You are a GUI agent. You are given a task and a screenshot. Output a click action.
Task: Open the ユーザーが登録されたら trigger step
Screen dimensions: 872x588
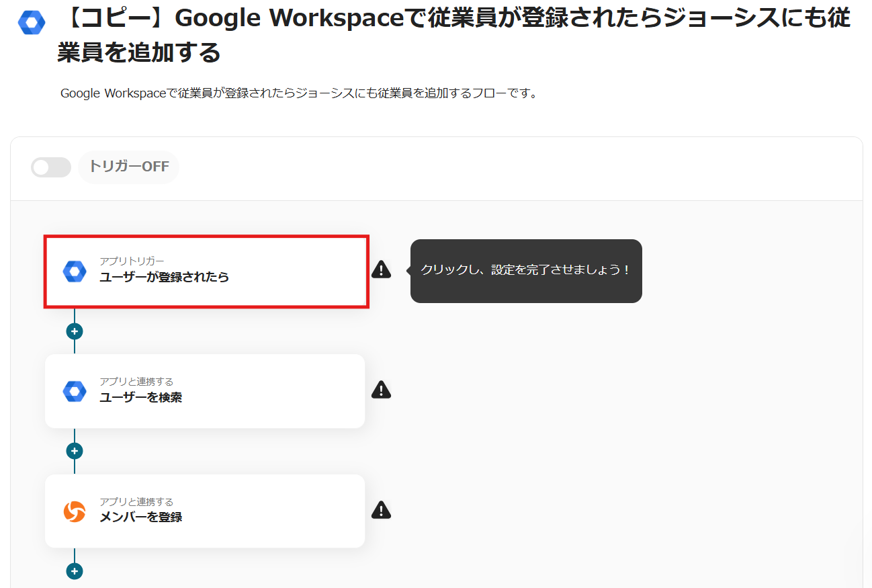[x=206, y=271]
